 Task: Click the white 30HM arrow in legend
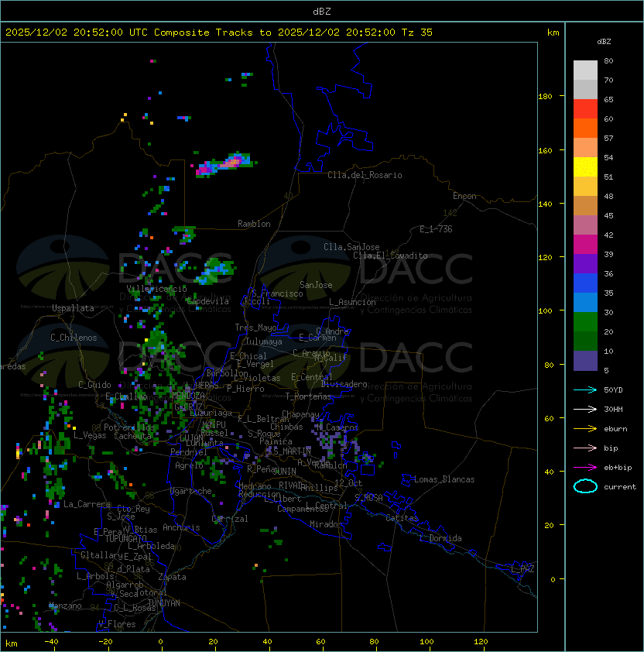[585, 409]
